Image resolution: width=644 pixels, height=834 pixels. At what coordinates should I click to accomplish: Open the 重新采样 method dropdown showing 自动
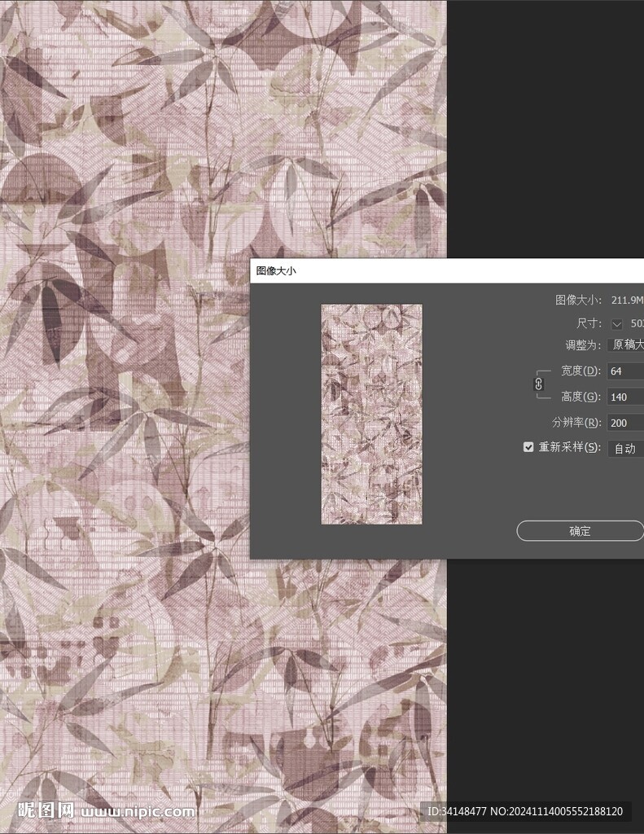click(x=626, y=449)
